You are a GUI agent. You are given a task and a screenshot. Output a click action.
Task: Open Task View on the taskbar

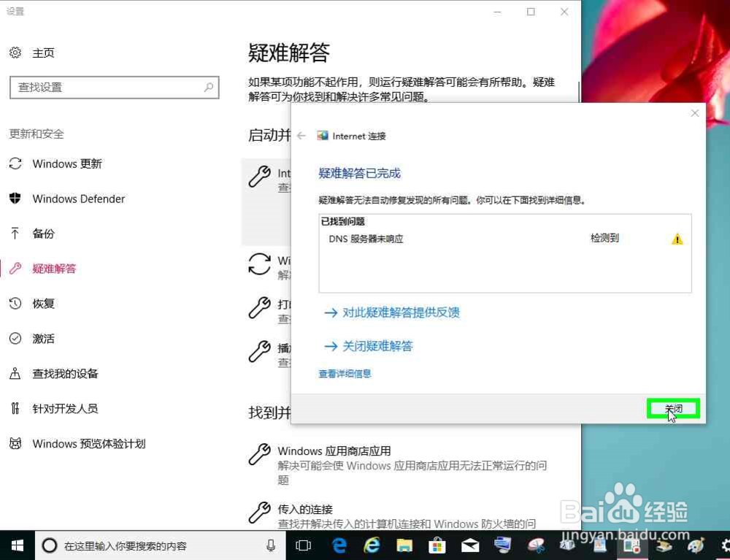point(303,545)
